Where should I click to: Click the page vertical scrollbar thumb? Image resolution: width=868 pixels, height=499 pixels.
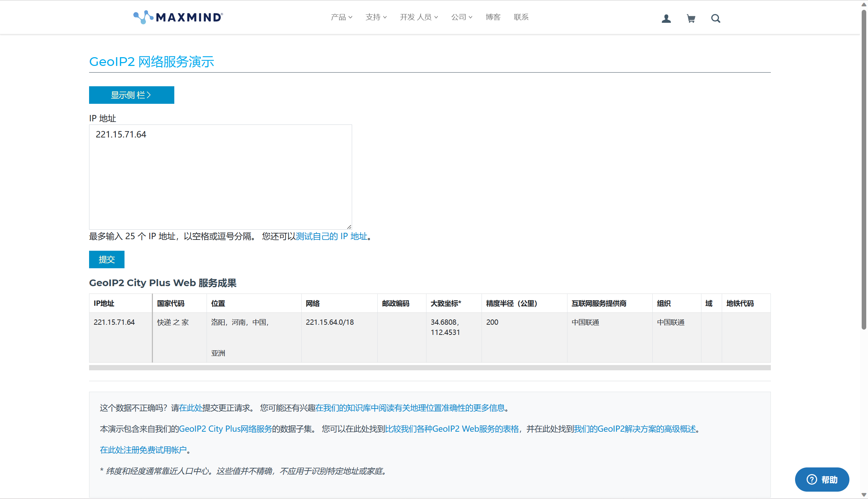864,170
